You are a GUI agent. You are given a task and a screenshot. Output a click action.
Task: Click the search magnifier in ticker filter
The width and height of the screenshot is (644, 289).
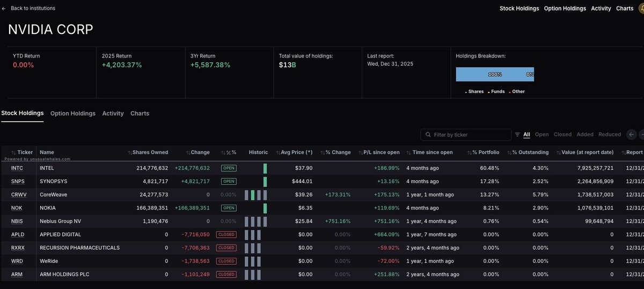(x=428, y=135)
